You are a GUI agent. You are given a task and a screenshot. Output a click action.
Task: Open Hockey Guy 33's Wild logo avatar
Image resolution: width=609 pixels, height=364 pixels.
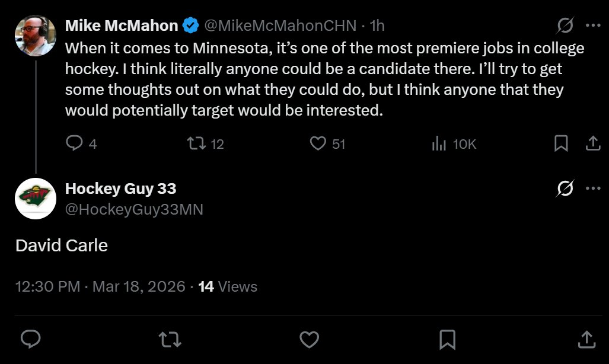36,199
